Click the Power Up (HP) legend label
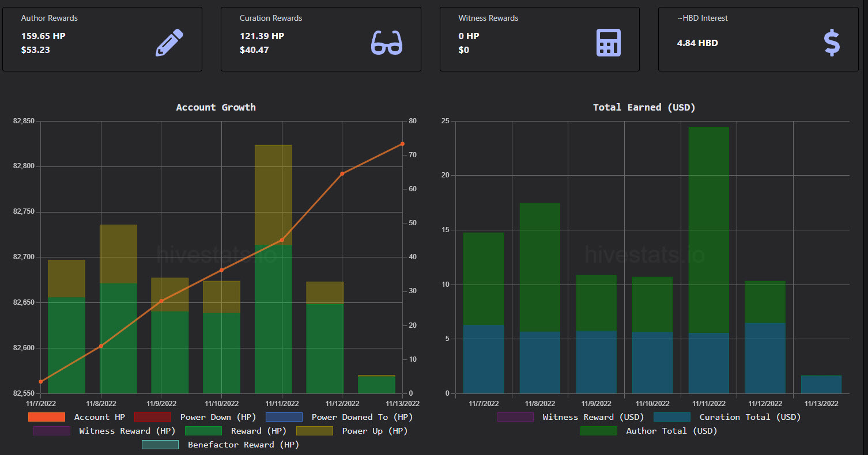The image size is (868, 455). [375, 431]
